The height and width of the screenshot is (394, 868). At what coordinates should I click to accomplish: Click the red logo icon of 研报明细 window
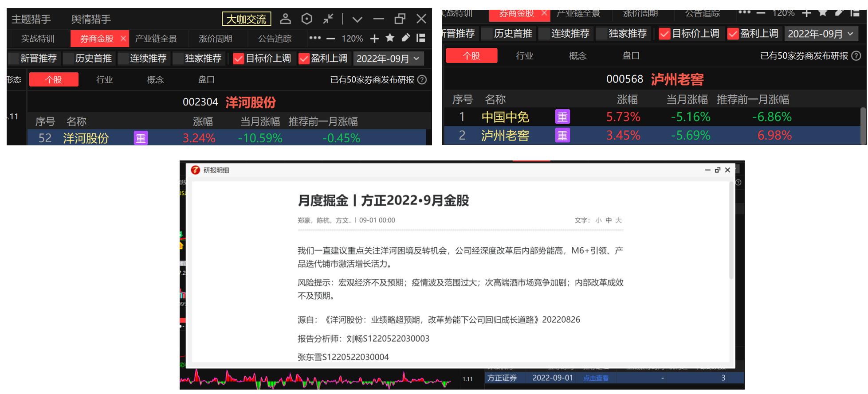click(195, 170)
